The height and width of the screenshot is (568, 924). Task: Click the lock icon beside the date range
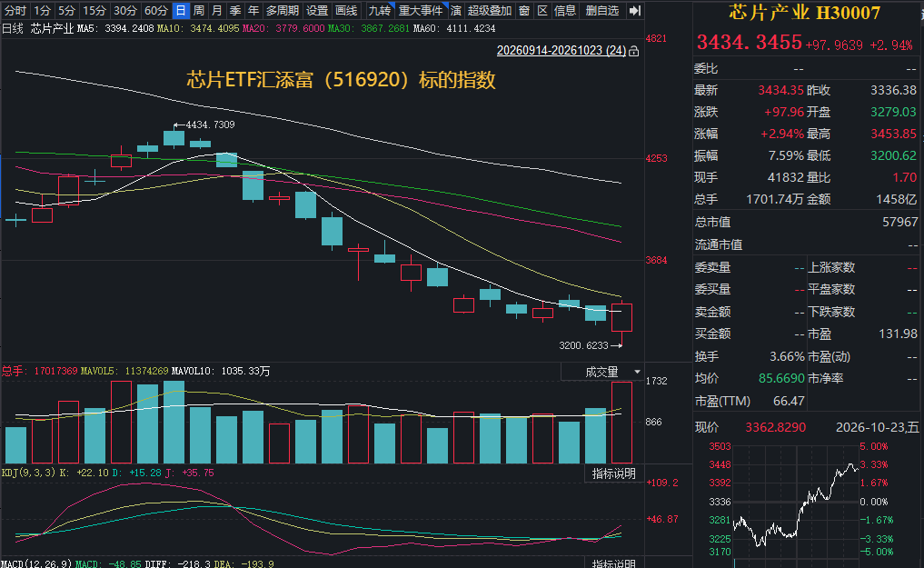coord(633,51)
